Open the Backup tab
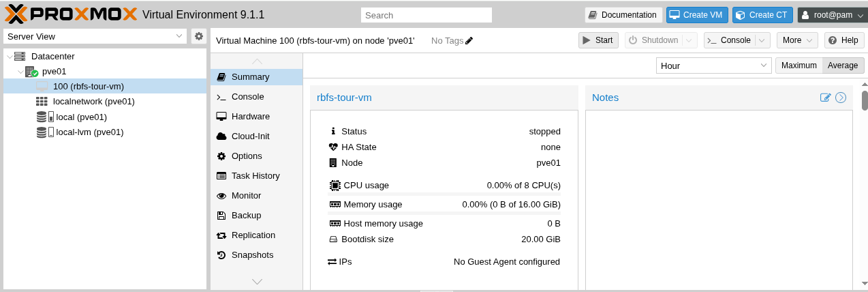 tap(256, 216)
